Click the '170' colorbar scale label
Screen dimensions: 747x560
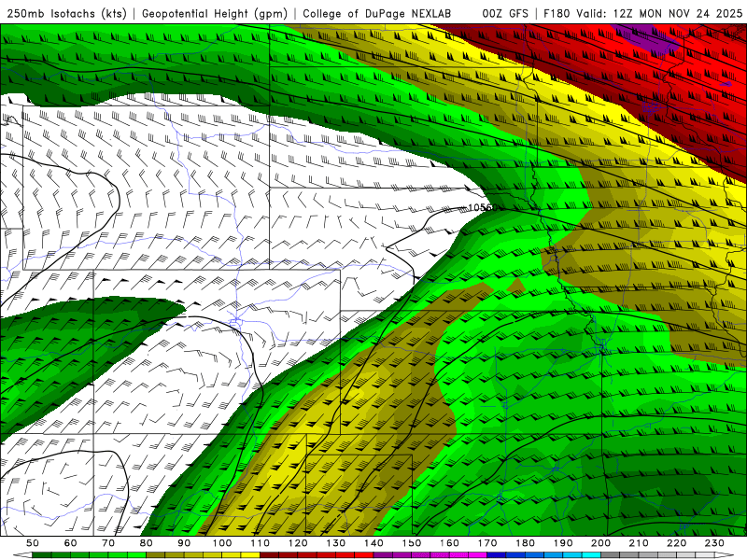[487, 543]
